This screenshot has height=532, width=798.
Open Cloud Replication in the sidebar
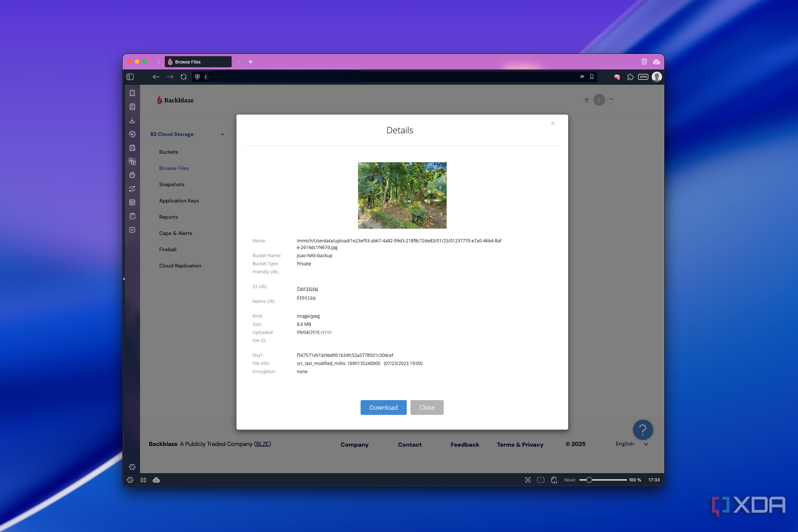pos(180,266)
